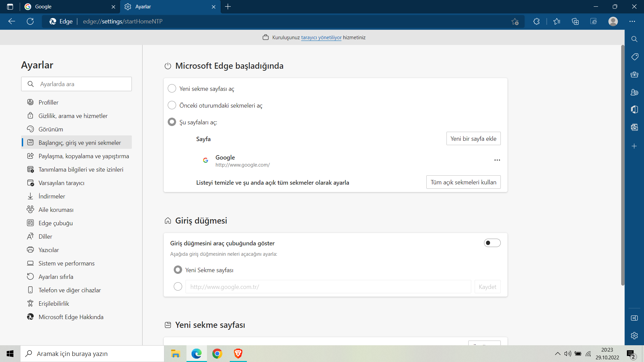Select 'Önceki oturumdaki sekmeleri aç' radio option

tap(172, 105)
